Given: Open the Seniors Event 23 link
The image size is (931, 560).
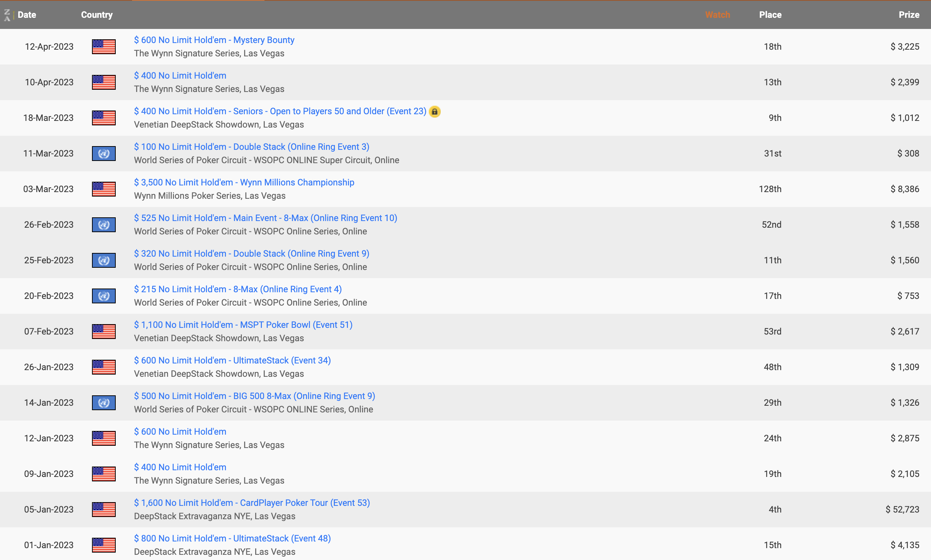Looking at the screenshot, I should click(x=280, y=111).
